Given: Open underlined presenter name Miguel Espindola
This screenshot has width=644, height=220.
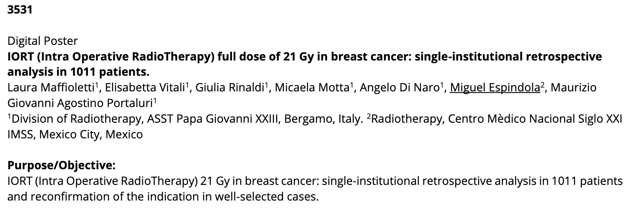Looking at the screenshot, I should pos(495,88).
